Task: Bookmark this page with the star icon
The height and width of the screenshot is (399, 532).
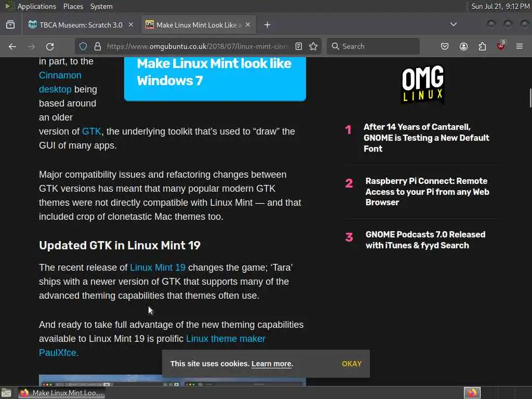Action: tap(313, 46)
